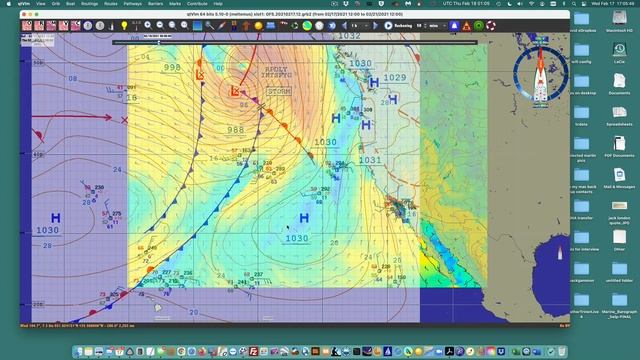
Task: Click the blue grib grid icon
Action: pyautogui.click(x=271, y=26)
